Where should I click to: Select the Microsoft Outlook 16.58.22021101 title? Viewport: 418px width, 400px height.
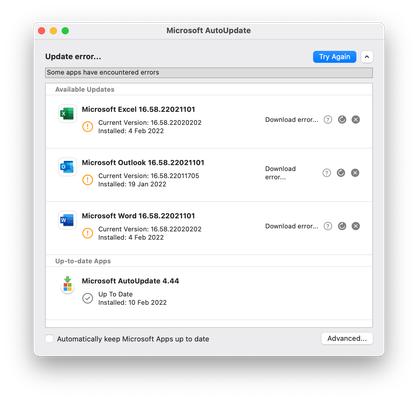click(143, 163)
